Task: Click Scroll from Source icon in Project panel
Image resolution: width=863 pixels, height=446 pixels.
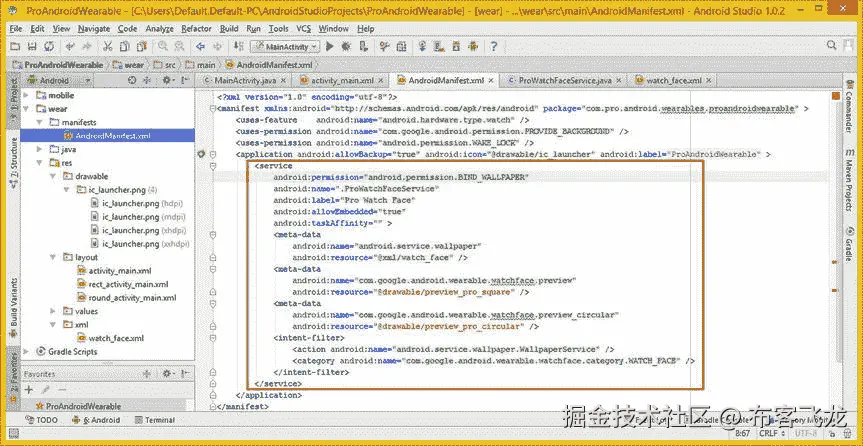Action: [x=132, y=80]
